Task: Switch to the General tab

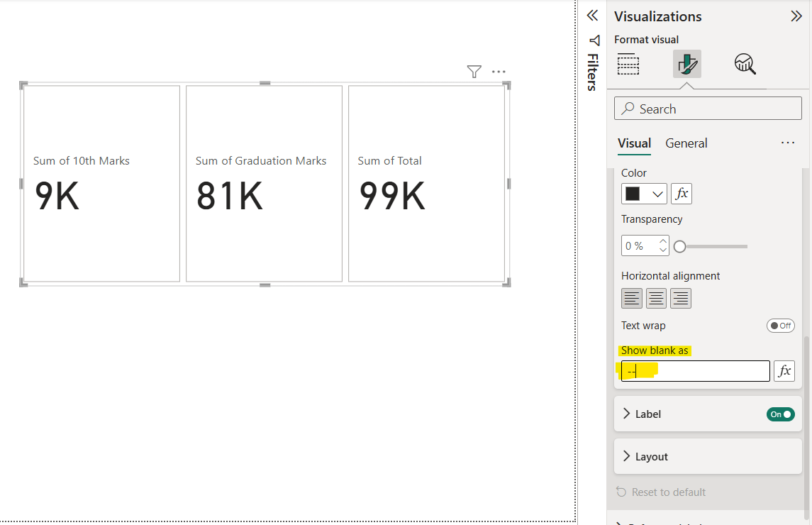Action: (686, 143)
